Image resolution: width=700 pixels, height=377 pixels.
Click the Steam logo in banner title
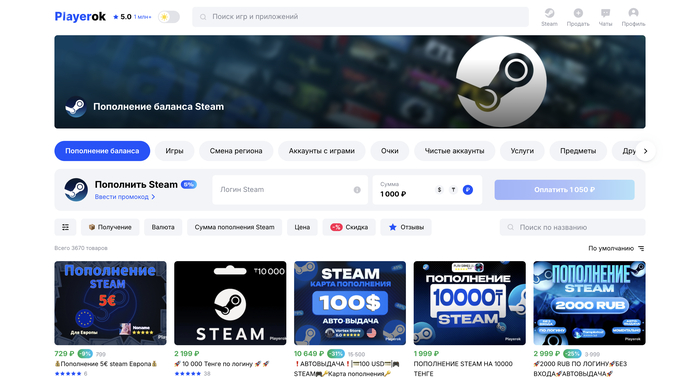point(76,107)
